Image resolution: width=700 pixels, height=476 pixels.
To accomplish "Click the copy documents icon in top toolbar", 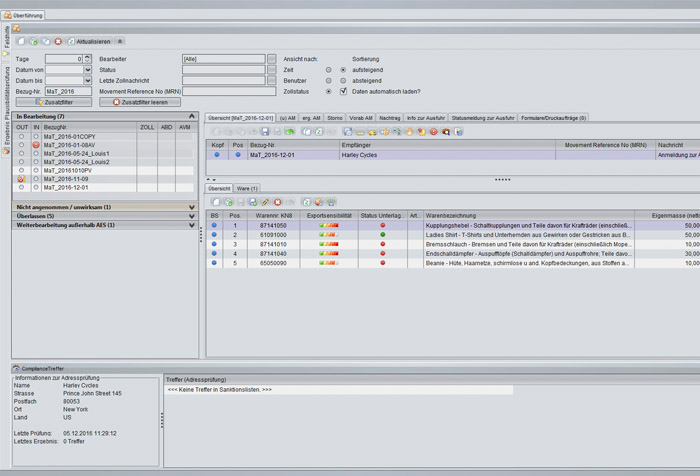I will [46, 41].
